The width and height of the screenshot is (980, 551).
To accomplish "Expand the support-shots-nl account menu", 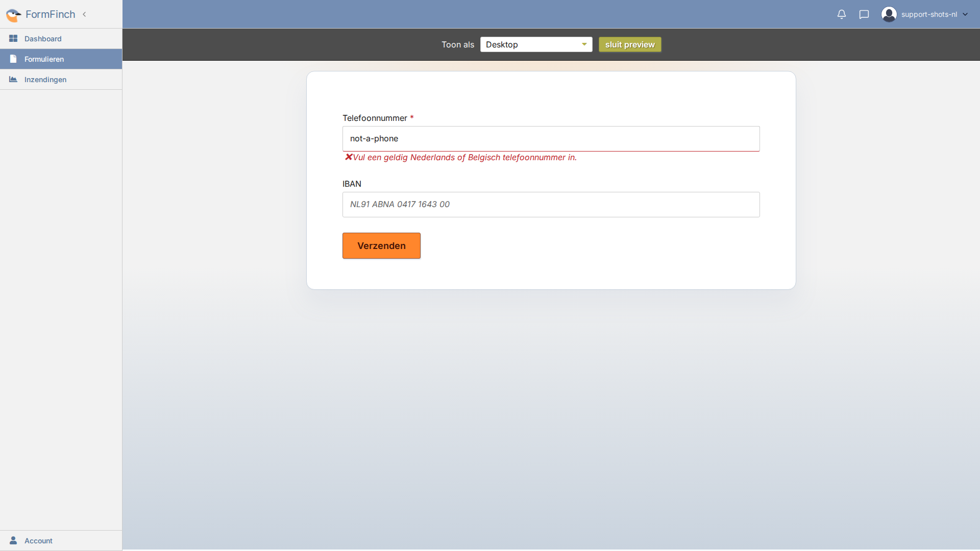I will pos(965,14).
